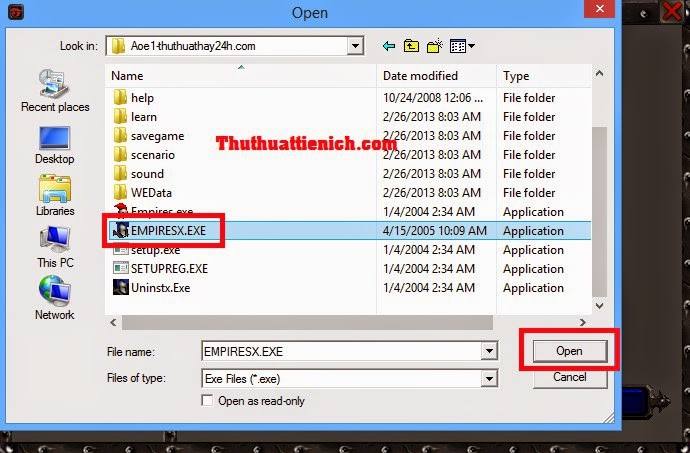This screenshot has height=453, width=690.
Task: Click the SETUPREG.EXE file icon
Action: [x=121, y=268]
